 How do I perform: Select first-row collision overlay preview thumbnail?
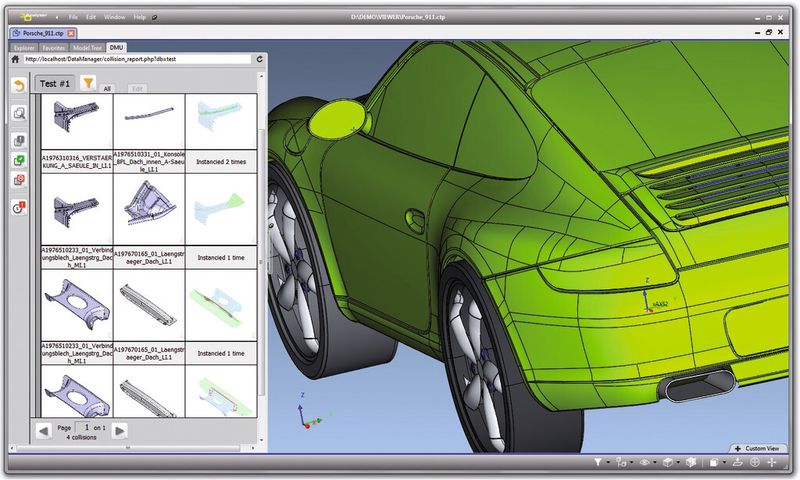(221, 121)
